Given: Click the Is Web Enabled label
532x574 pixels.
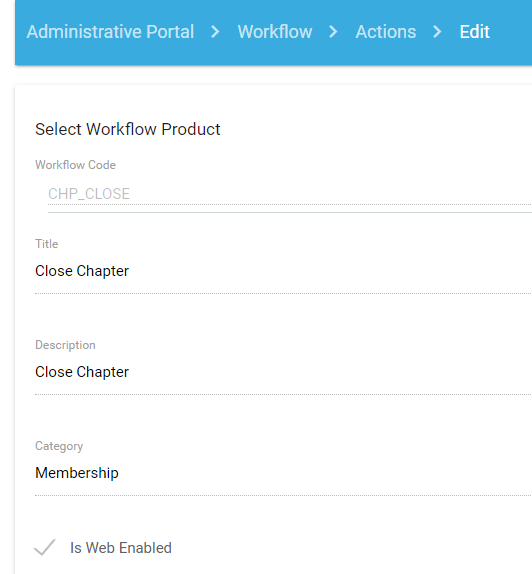Looking at the screenshot, I should point(121,548).
